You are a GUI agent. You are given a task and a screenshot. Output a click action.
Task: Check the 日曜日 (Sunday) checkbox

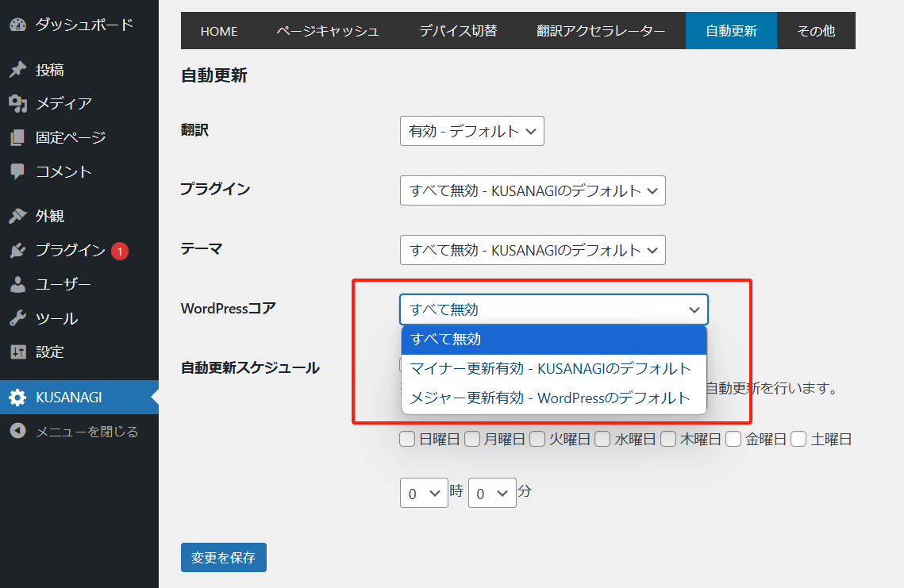click(x=407, y=438)
